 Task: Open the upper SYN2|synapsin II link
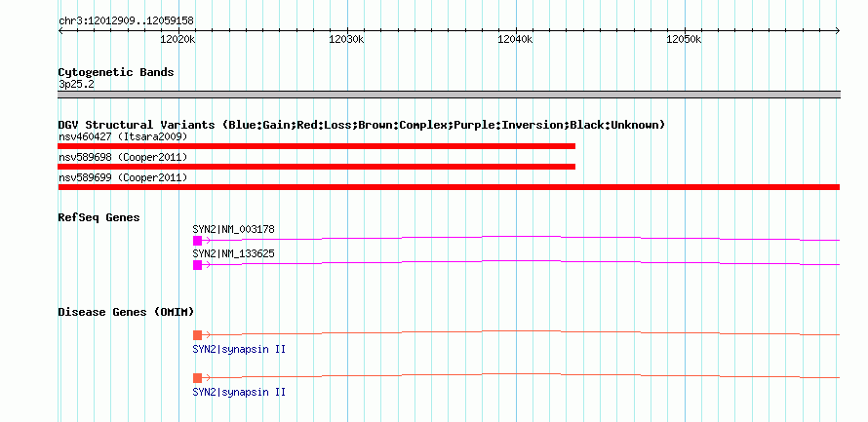tap(239, 350)
